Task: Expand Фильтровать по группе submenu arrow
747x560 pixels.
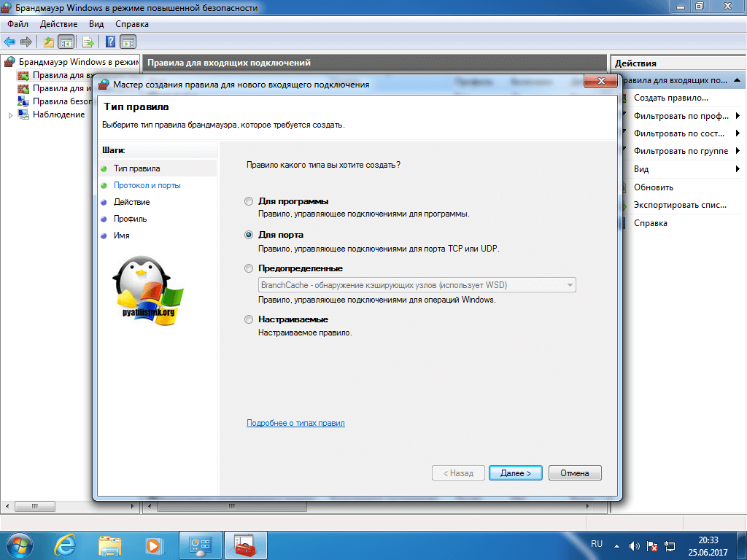Action: click(x=738, y=151)
